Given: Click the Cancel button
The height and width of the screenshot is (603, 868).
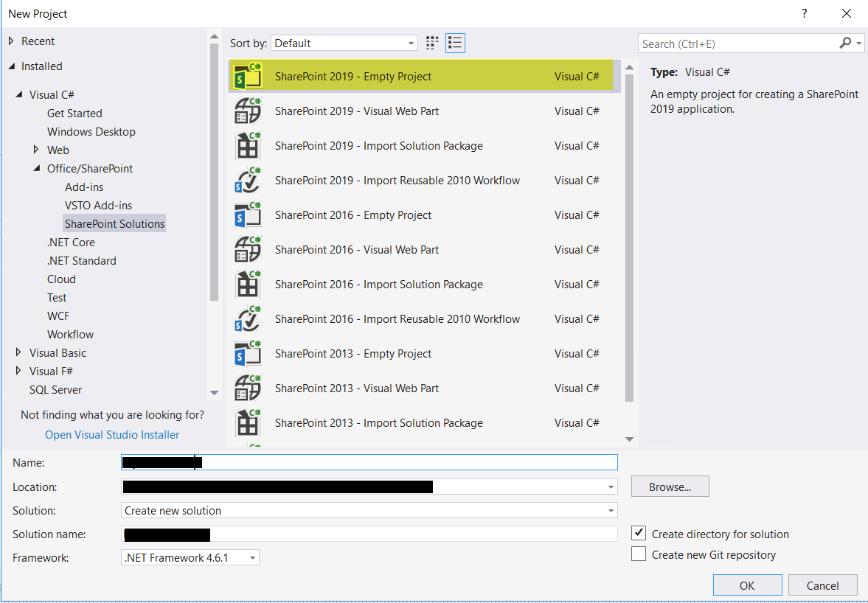Looking at the screenshot, I should tap(822, 585).
